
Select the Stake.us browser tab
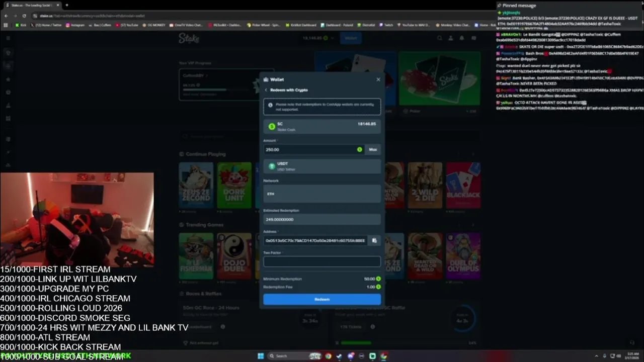[x=33, y=5]
